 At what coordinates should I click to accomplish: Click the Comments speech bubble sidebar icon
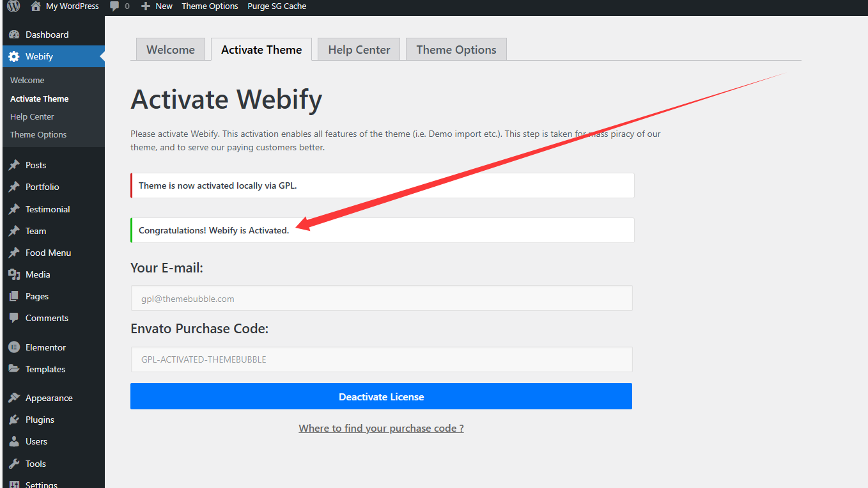pos(14,318)
